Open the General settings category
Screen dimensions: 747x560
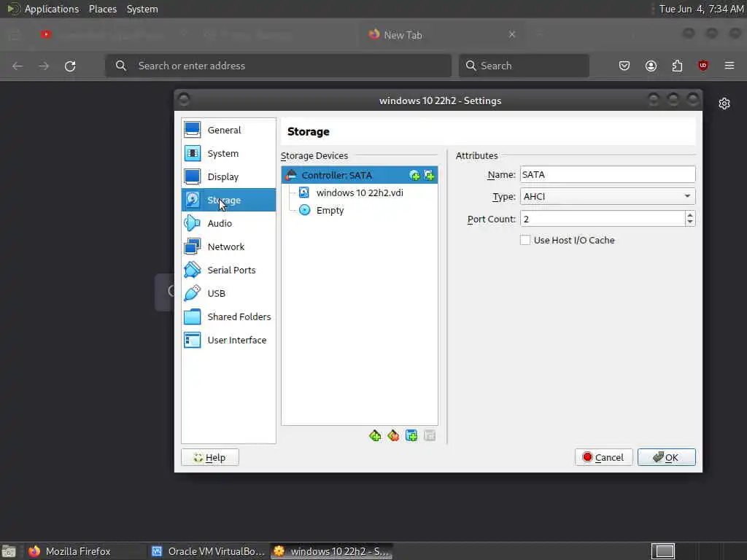pos(228,130)
